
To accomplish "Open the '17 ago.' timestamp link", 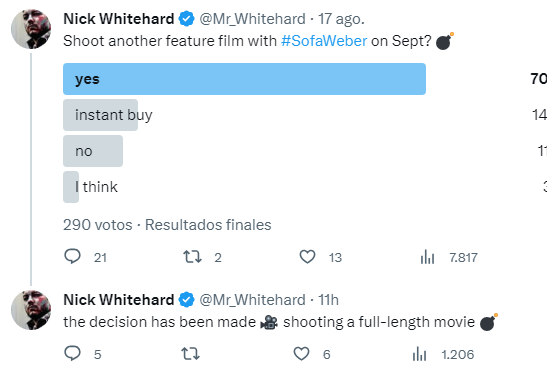I will coord(341,19).
